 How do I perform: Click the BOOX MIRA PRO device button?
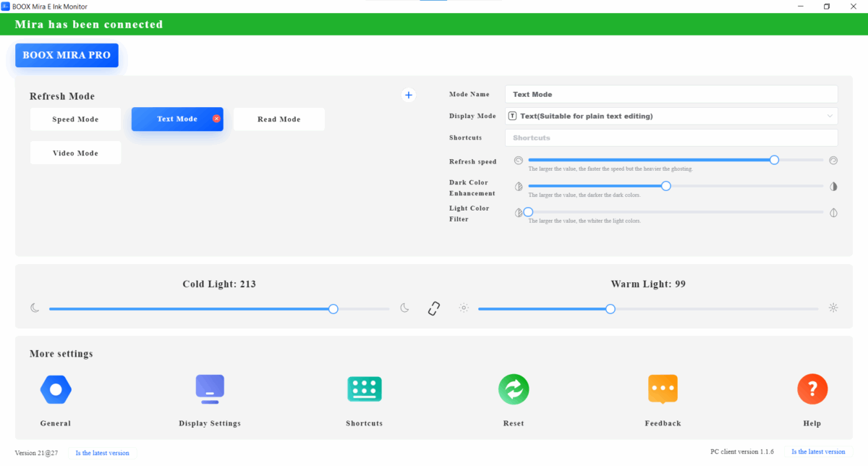tap(67, 55)
